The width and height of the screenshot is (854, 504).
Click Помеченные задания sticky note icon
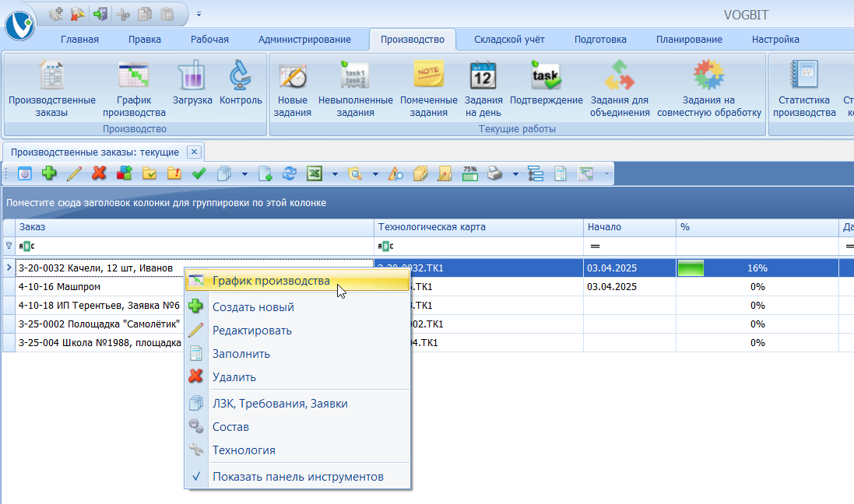point(428,77)
